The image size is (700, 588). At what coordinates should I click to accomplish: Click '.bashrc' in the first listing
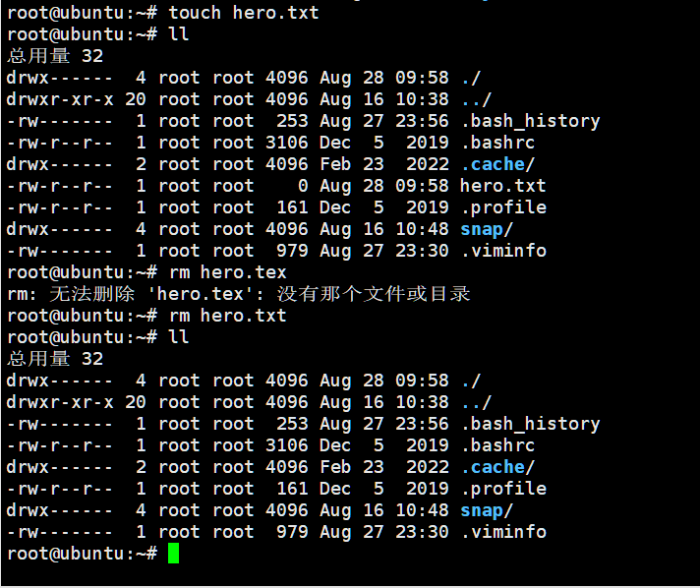[497, 143]
